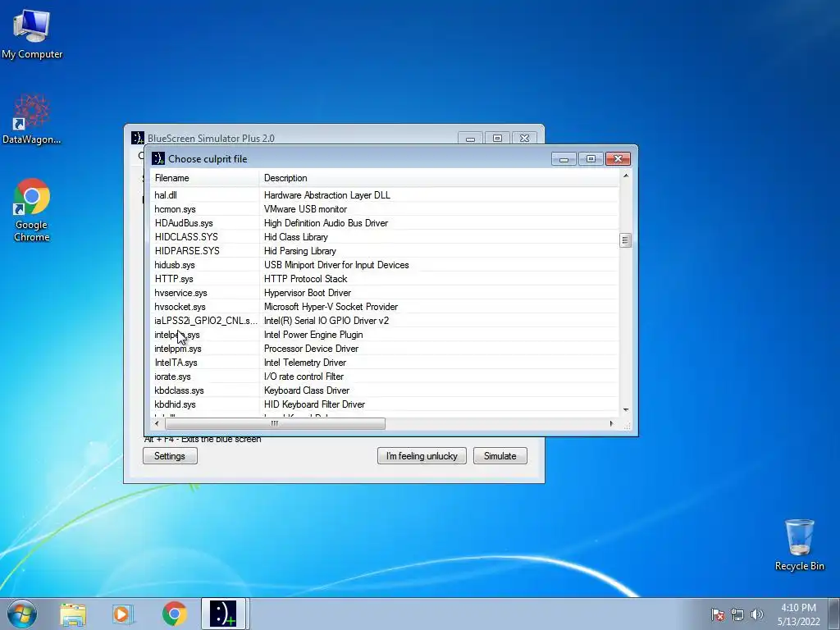Screen dimensions: 840x630
Task: Click the Show desktop strip by the clock
Action: pyautogui.click(x=835, y=614)
